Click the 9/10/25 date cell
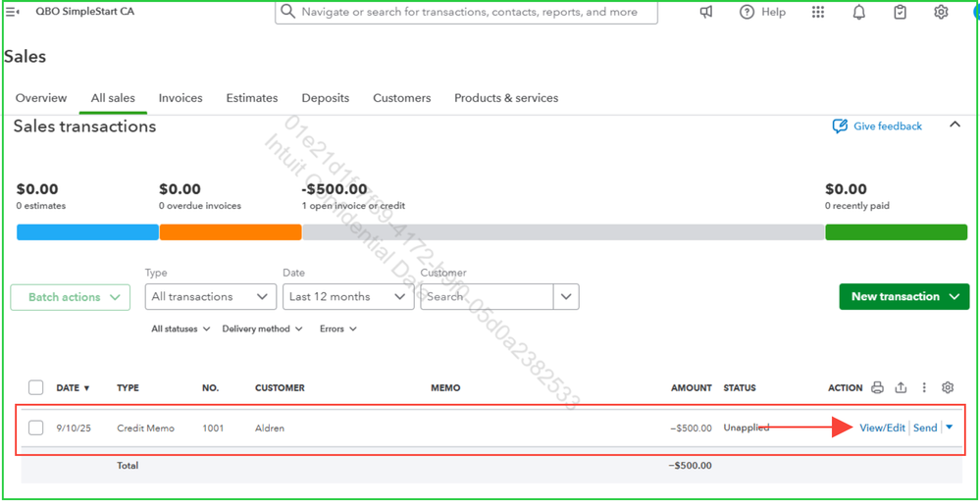The image size is (980, 504). pos(74,428)
